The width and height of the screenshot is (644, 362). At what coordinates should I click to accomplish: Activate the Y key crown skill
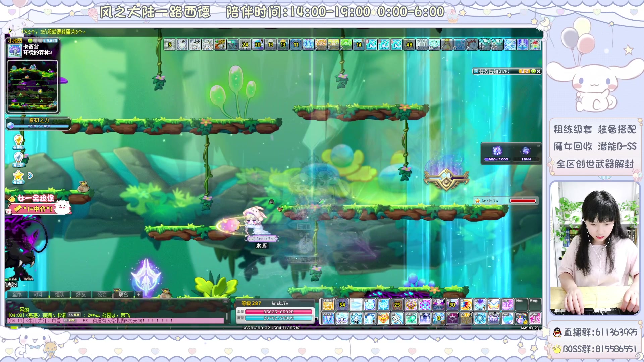click(x=411, y=305)
